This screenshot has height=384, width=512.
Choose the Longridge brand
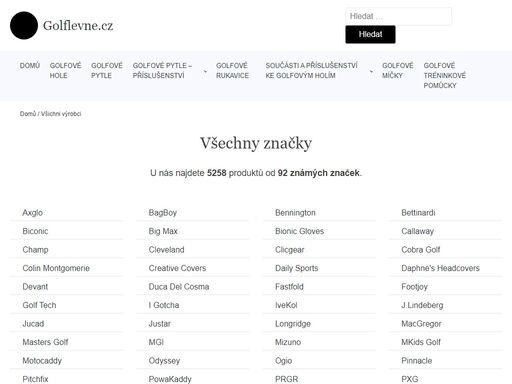pyautogui.click(x=293, y=324)
